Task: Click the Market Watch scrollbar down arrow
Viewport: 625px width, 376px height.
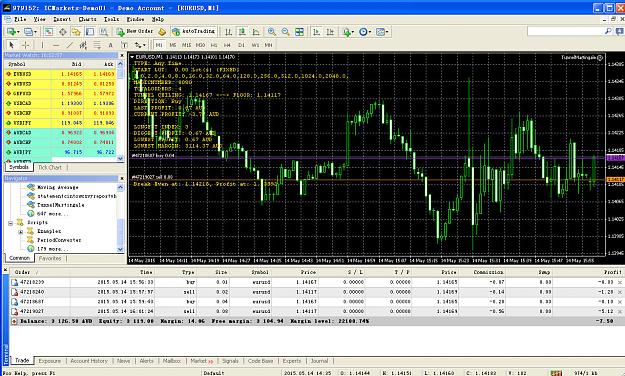Action: point(121,158)
